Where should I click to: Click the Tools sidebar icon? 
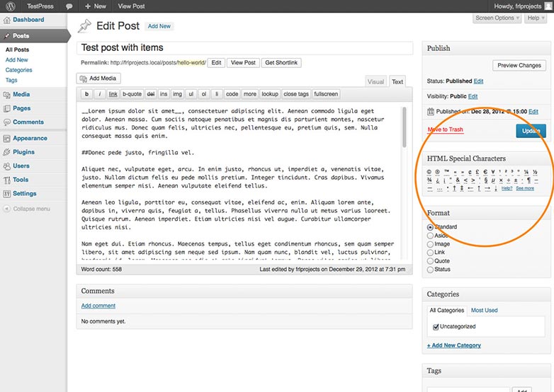tap(6, 180)
